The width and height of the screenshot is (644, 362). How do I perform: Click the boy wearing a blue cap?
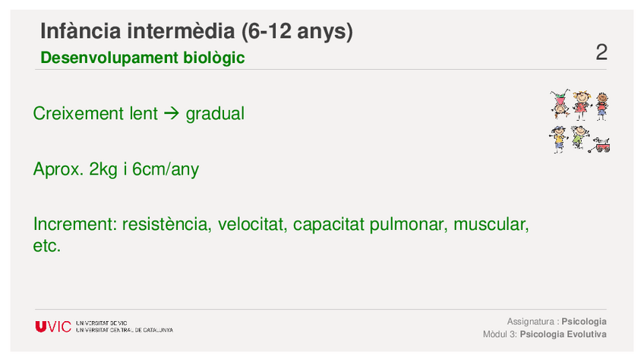click(x=559, y=139)
